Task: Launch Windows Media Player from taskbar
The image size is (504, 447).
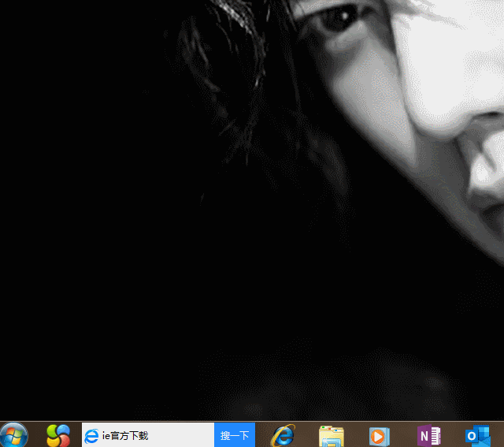Action: click(380, 437)
